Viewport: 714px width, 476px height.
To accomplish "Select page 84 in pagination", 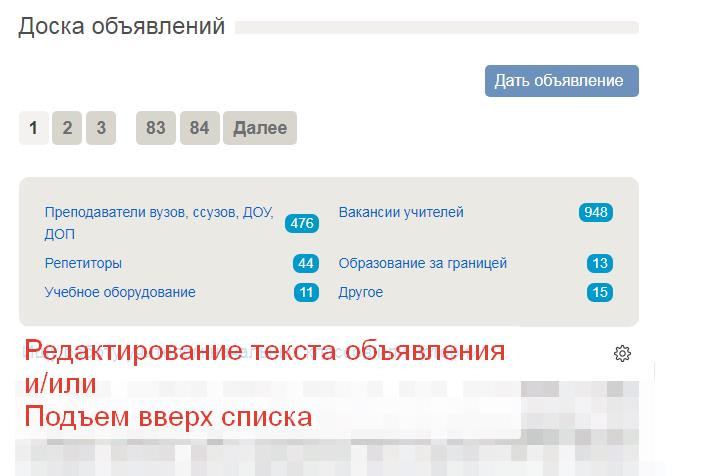I will 199,128.
